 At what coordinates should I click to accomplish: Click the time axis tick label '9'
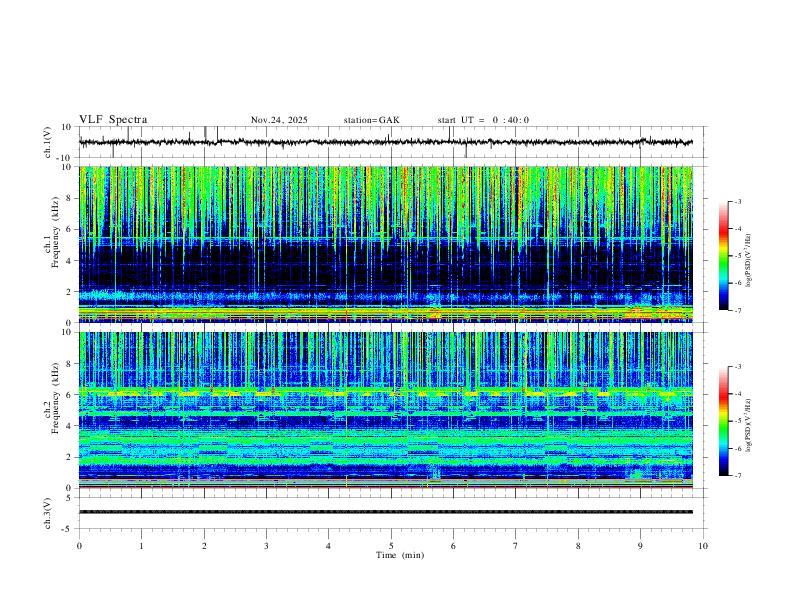click(640, 546)
